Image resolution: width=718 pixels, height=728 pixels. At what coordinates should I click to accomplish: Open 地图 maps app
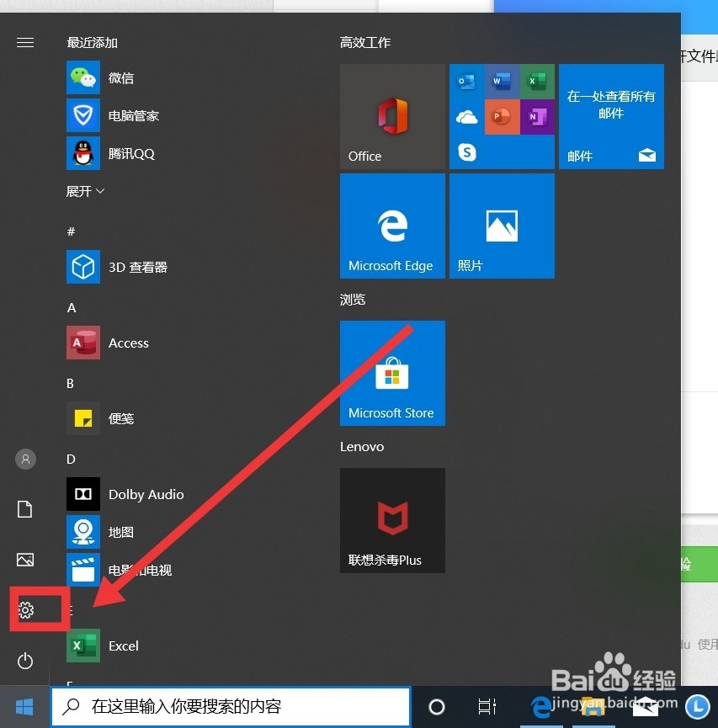(x=83, y=532)
